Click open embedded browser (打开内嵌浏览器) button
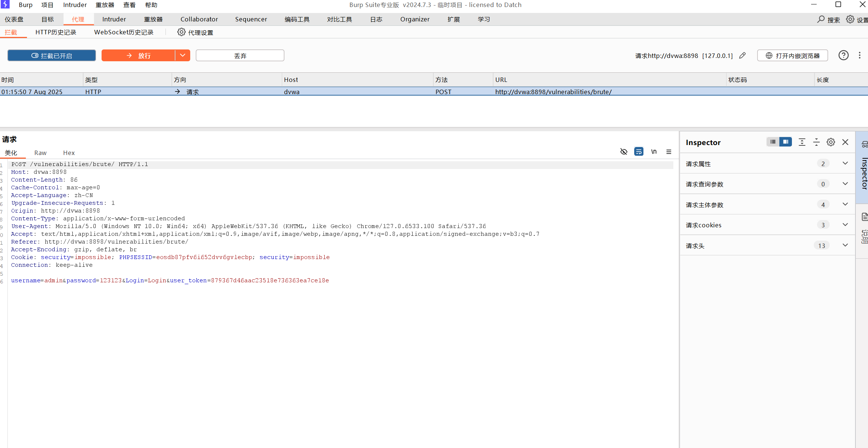 point(792,55)
